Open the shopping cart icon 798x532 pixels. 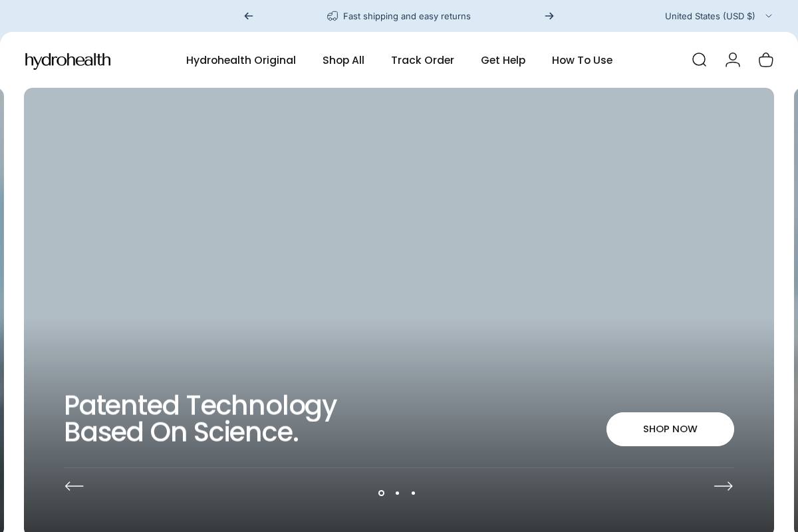click(x=766, y=60)
